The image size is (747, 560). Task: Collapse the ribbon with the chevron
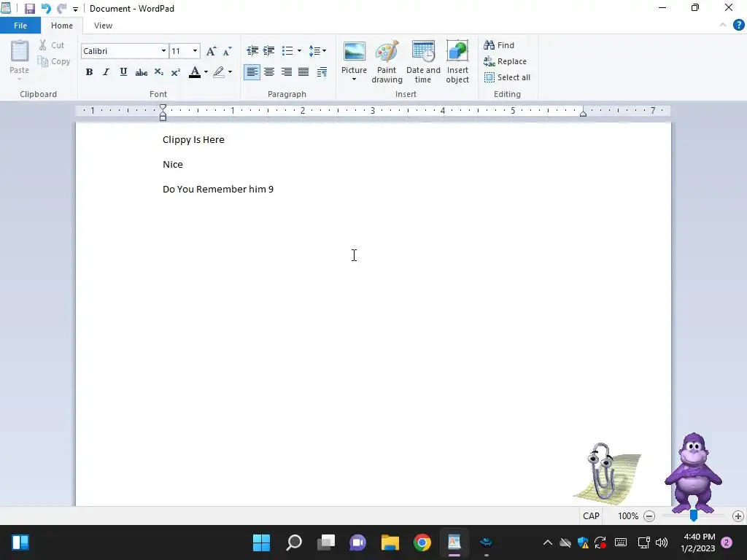(723, 26)
